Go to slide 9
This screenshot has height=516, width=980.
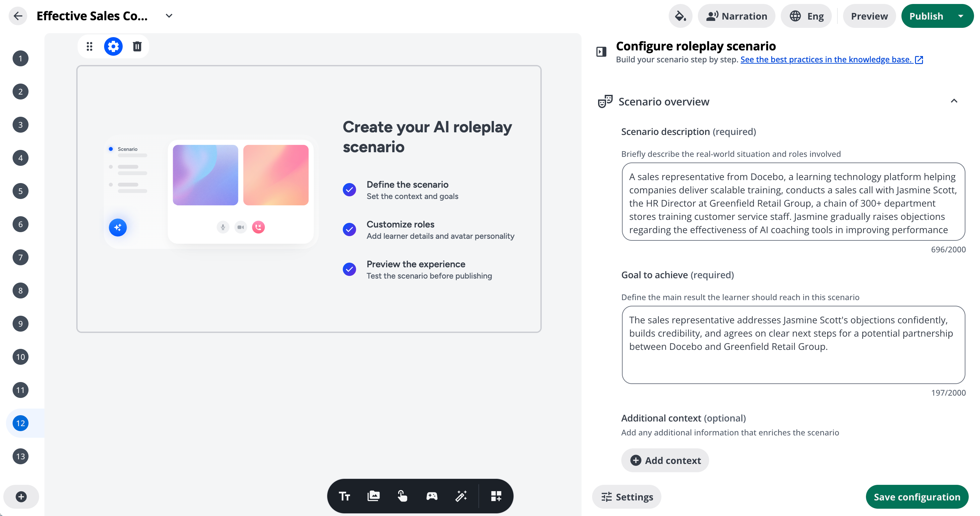click(21, 324)
